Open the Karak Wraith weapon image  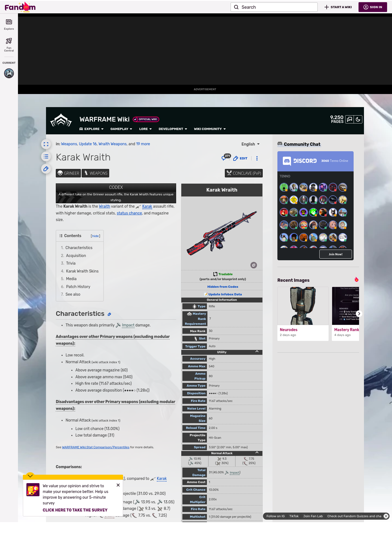pos(222,233)
